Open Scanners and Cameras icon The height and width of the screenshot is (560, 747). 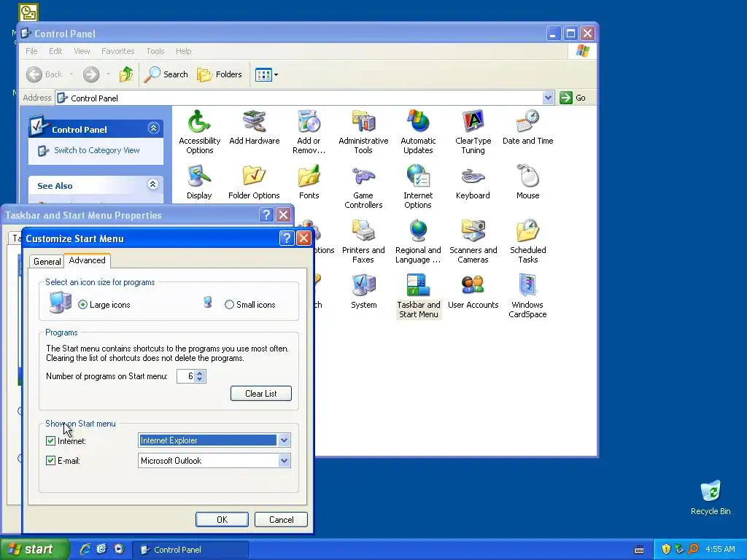point(473,241)
